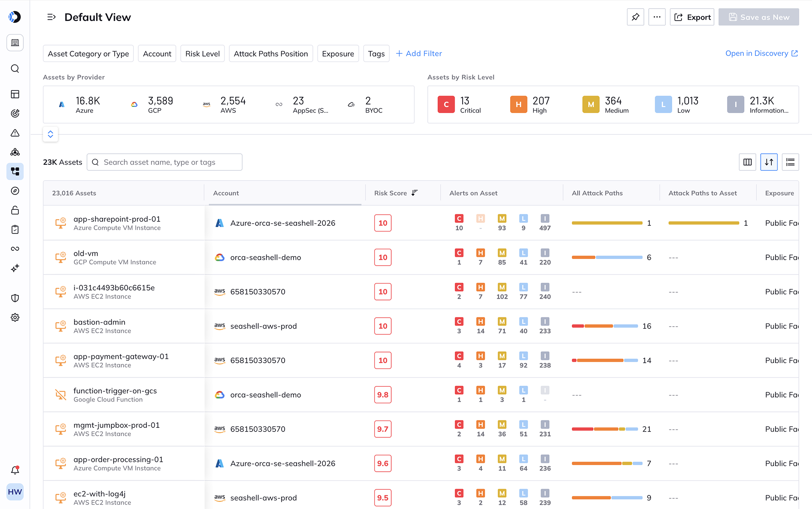
Task: Open the column chooser icon
Action: click(x=748, y=162)
